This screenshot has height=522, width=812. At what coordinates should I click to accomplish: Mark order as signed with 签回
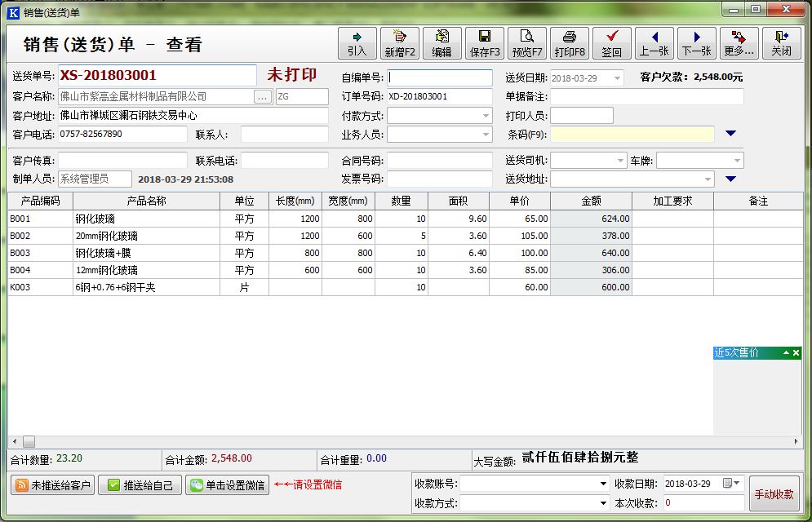(x=611, y=43)
